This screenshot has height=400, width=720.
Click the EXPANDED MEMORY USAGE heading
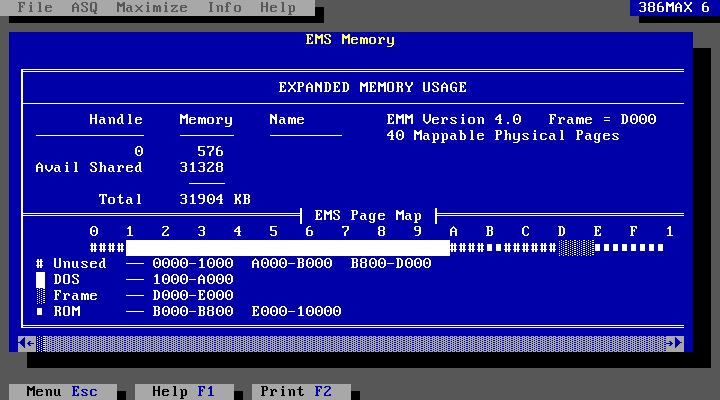click(x=372, y=87)
